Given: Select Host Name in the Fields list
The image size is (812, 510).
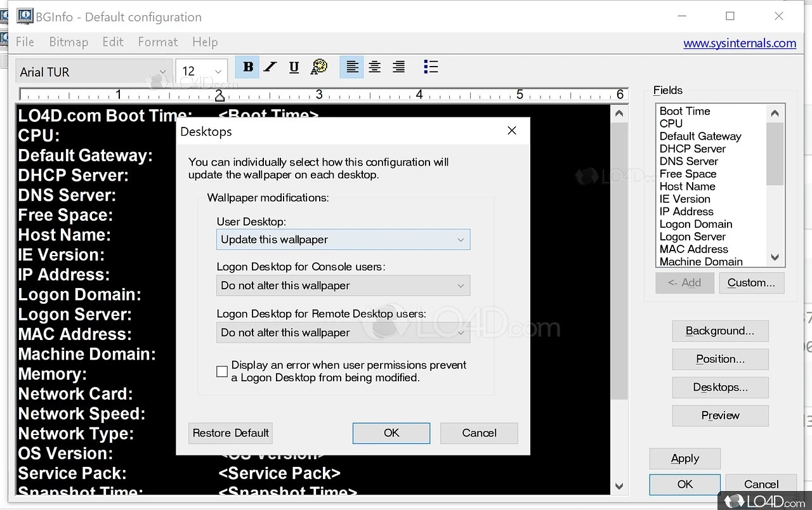Looking at the screenshot, I should pyautogui.click(x=687, y=186).
